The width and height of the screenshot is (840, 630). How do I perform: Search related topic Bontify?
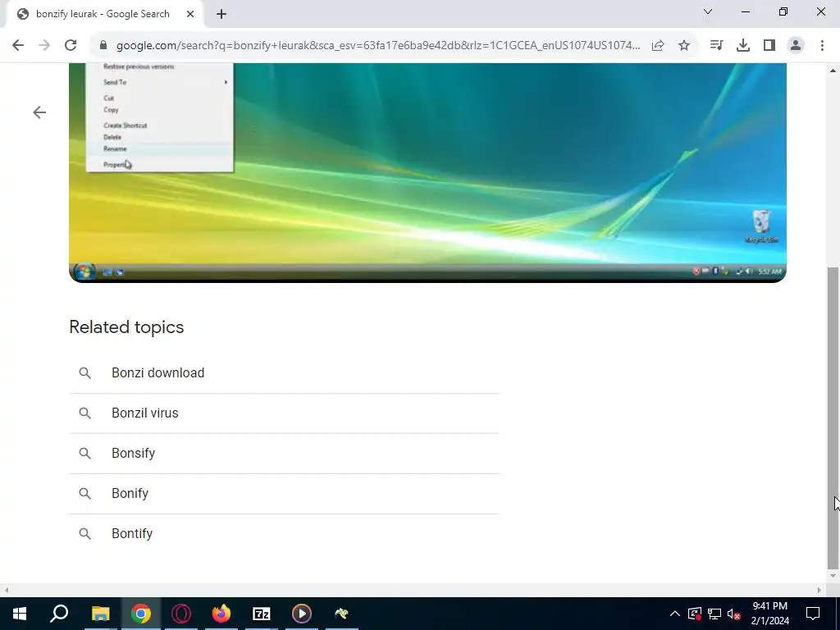[284, 534]
